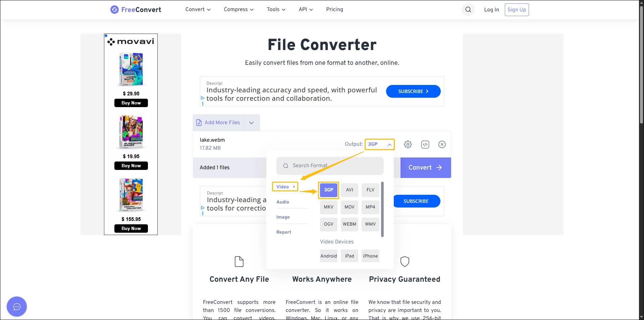This screenshot has width=644, height=320.
Task: Open the Output format 3GP dropdown
Action: [380, 144]
